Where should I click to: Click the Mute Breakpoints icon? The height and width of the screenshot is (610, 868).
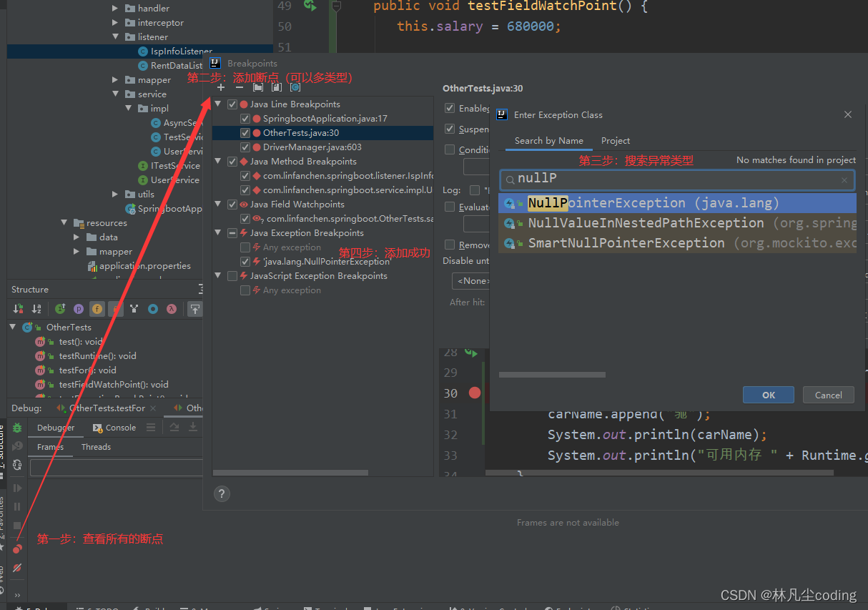pyautogui.click(x=18, y=568)
